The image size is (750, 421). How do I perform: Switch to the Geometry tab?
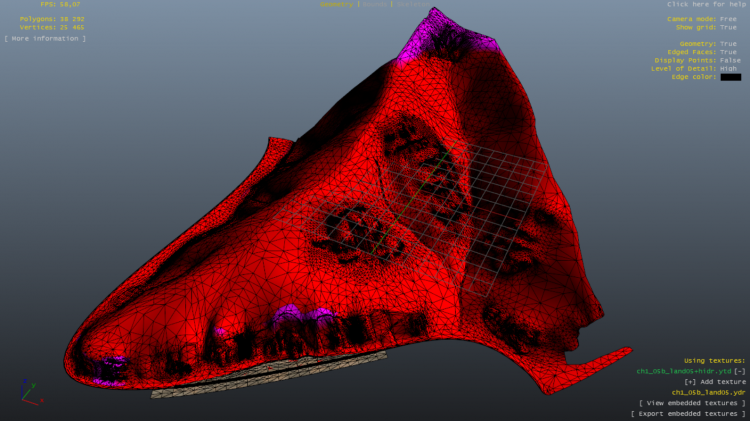(337, 4)
